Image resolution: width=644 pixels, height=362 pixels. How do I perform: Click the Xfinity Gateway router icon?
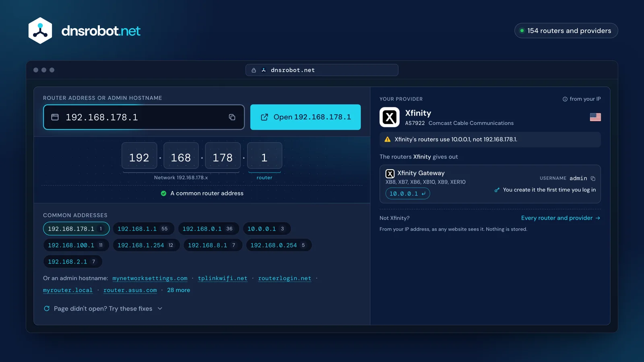coord(390,174)
